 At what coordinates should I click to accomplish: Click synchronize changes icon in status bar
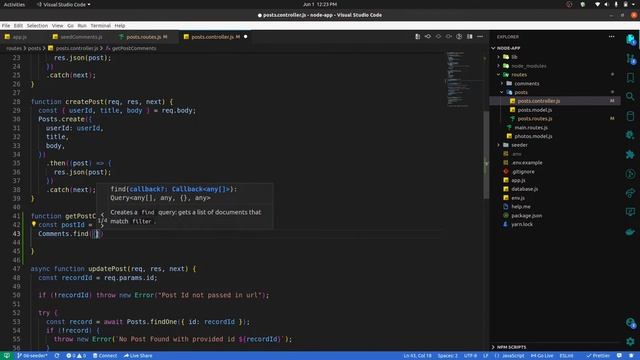[x=57, y=356]
